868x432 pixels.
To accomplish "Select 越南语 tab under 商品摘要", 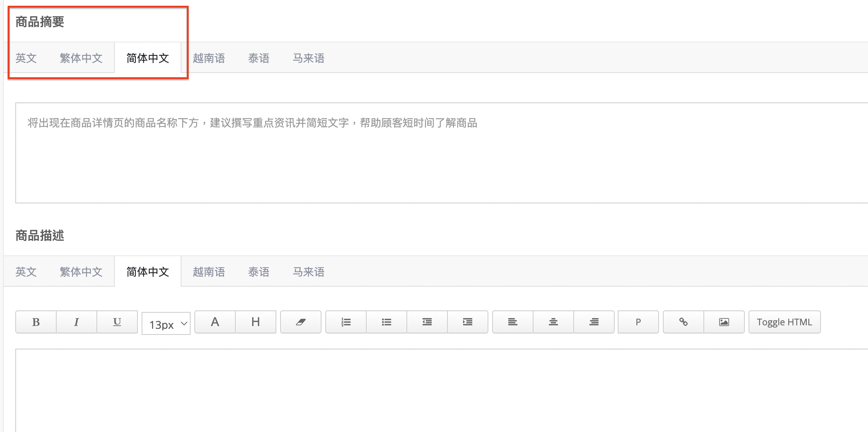I will (209, 58).
